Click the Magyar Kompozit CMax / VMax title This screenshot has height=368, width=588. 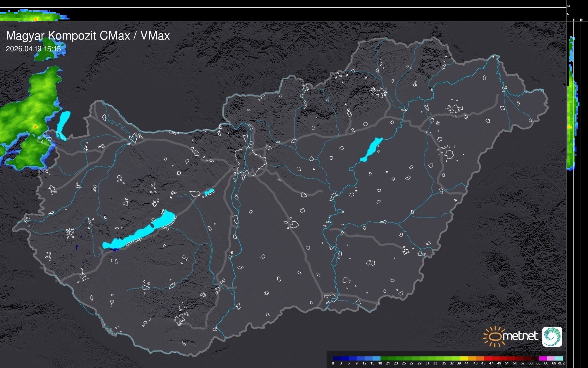click(88, 36)
